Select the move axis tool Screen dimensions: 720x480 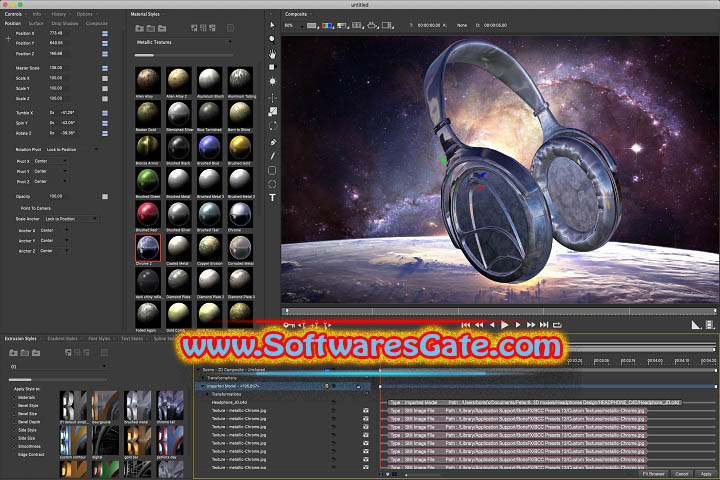click(x=272, y=97)
